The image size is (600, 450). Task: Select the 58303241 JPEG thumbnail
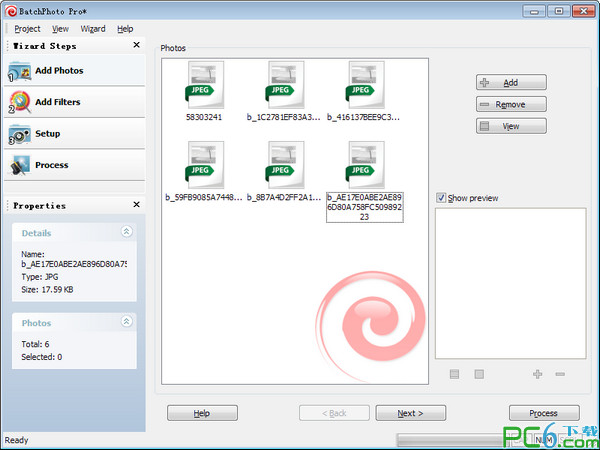click(x=205, y=85)
